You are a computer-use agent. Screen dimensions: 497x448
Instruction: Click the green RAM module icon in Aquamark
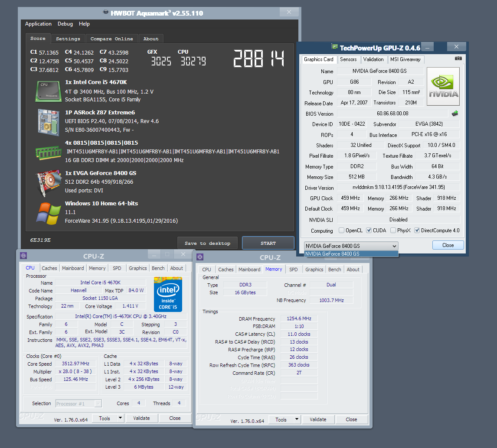tap(48, 153)
